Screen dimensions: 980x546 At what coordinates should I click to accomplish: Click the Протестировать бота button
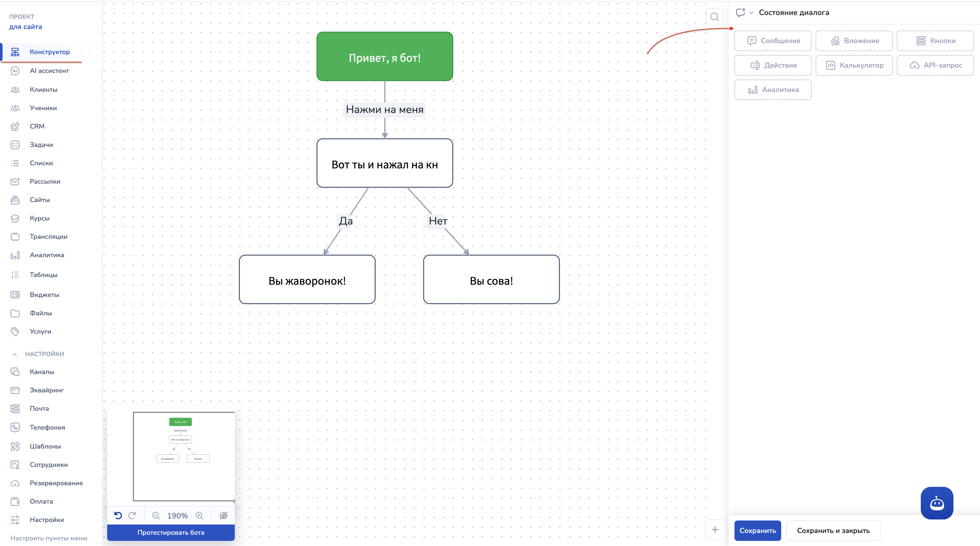tap(171, 532)
